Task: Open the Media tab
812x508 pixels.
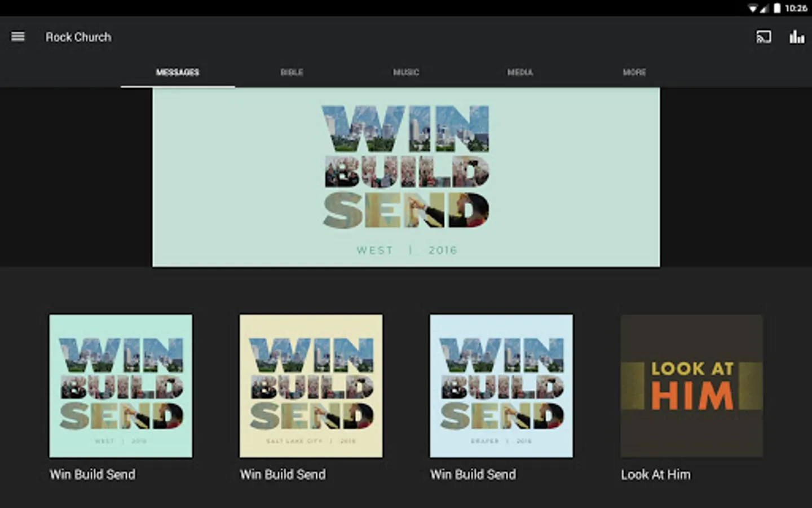Action: [x=520, y=72]
